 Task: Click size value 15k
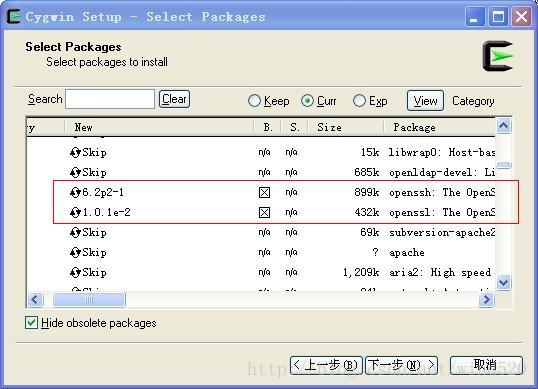pos(370,152)
